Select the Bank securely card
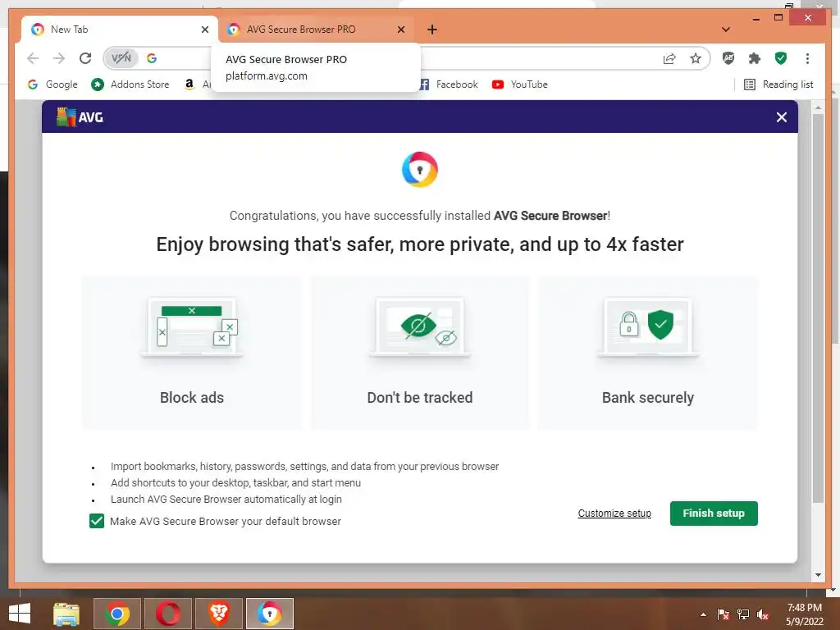 click(x=648, y=353)
